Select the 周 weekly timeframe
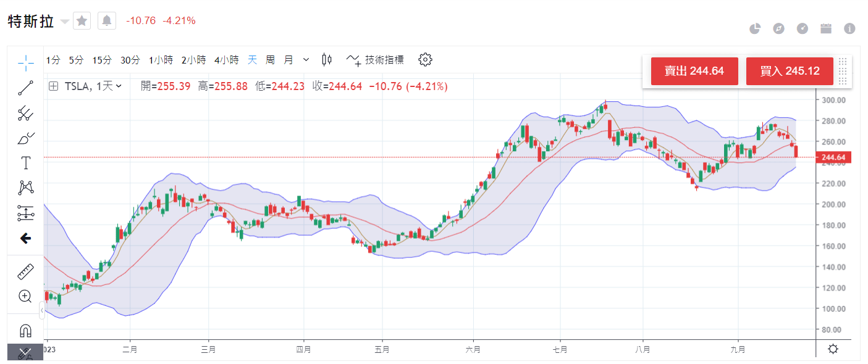 coord(270,60)
